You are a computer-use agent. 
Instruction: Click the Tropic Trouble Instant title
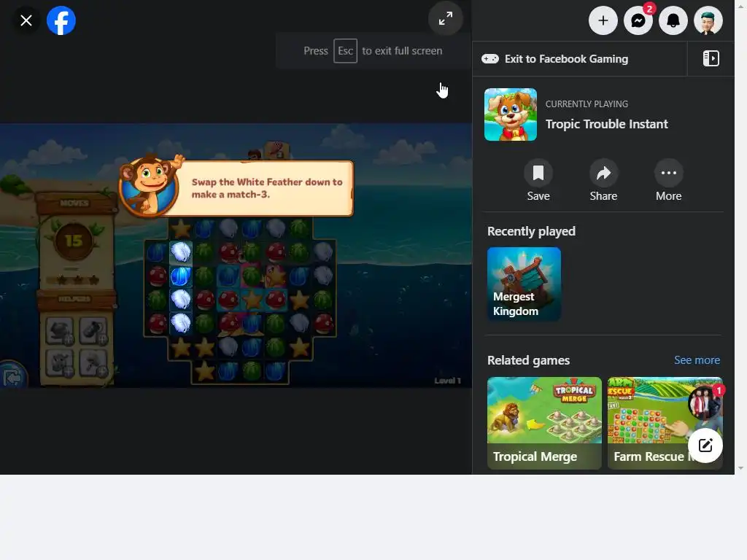point(606,124)
